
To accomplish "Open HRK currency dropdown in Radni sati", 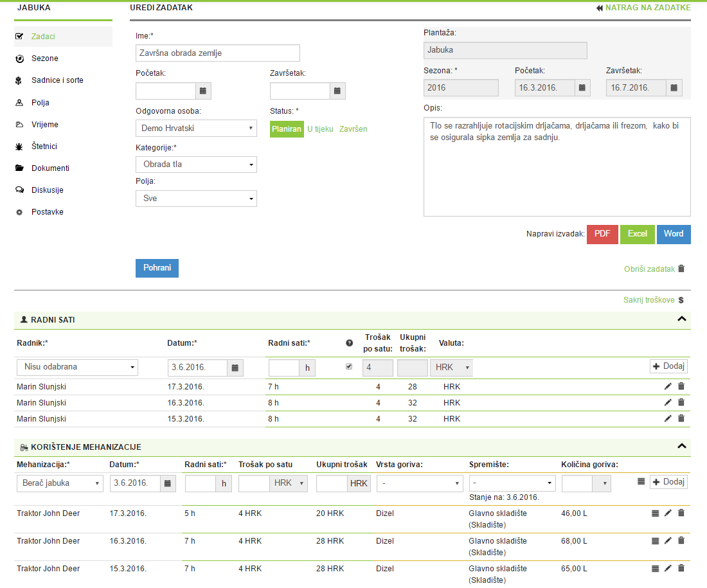I will pyautogui.click(x=451, y=368).
